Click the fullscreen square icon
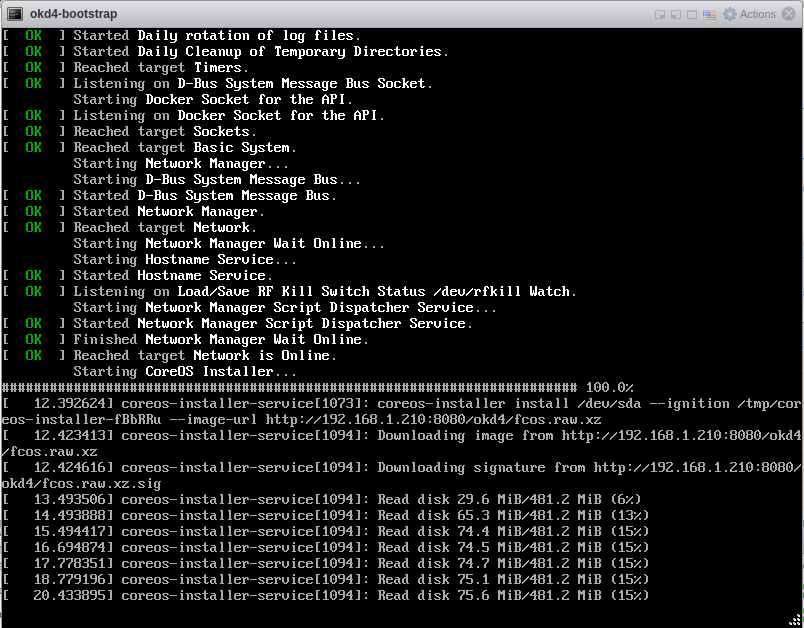The image size is (804, 628). [691, 13]
